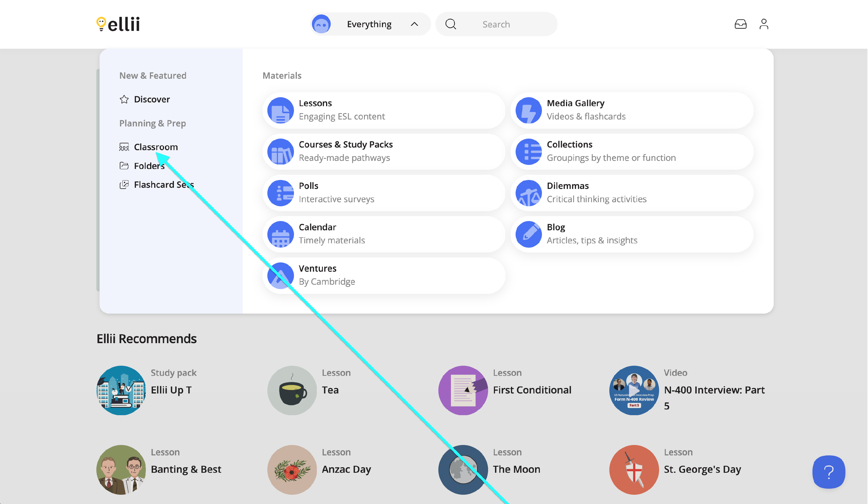868x504 pixels.
Task: Select Flashcard Sets menu item
Action: (163, 185)
